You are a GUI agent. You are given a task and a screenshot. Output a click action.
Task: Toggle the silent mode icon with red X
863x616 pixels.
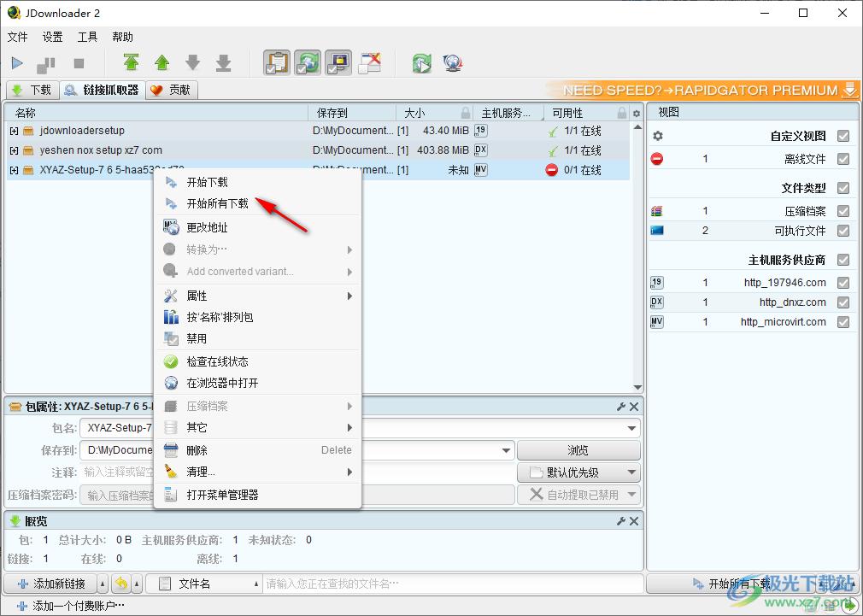(370, 62)
